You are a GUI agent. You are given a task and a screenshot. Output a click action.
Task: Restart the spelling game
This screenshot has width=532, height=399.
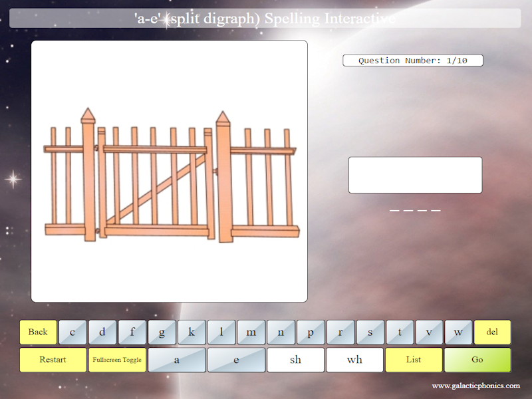click(53, 360)
